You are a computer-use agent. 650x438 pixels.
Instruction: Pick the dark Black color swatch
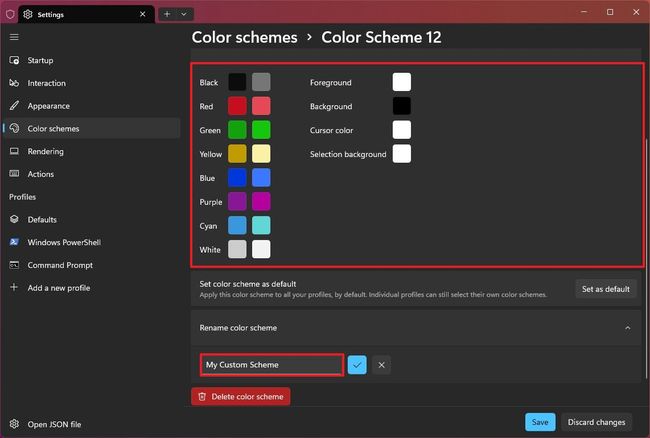click(x=237, y=82)
